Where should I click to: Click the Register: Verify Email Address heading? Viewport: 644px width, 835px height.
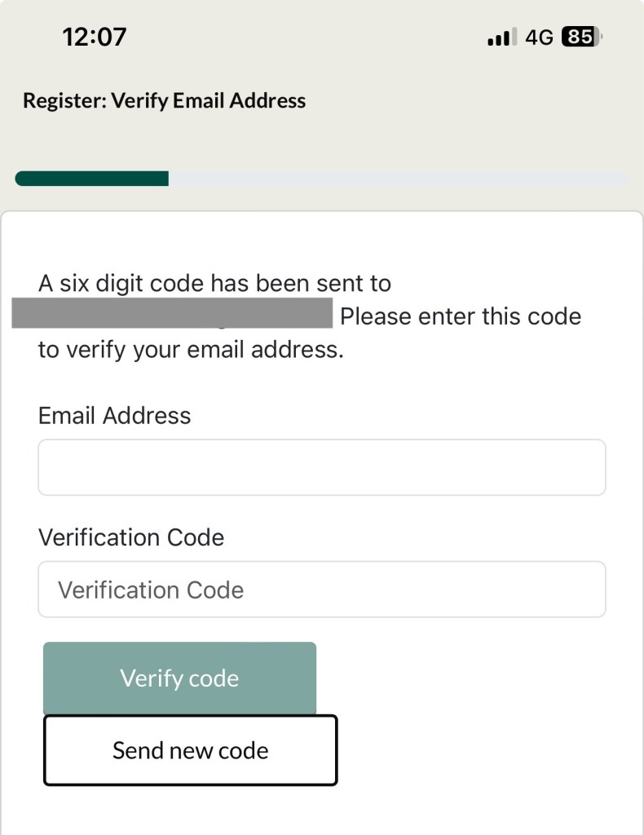[164, 101]
